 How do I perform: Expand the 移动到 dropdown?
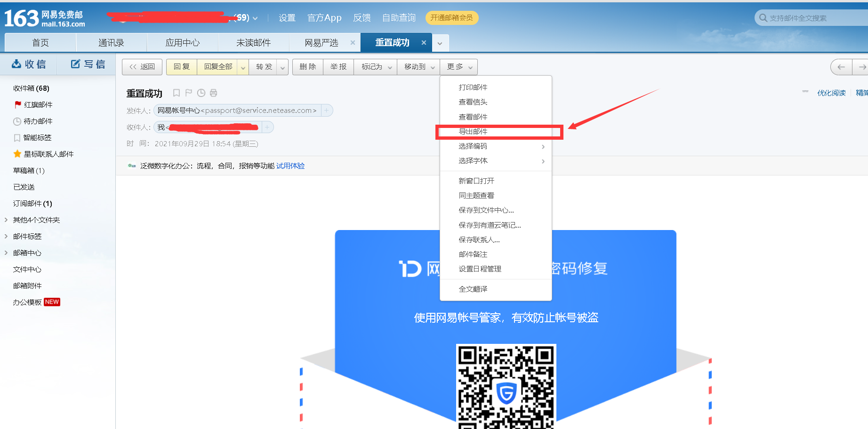click(433, 67)
